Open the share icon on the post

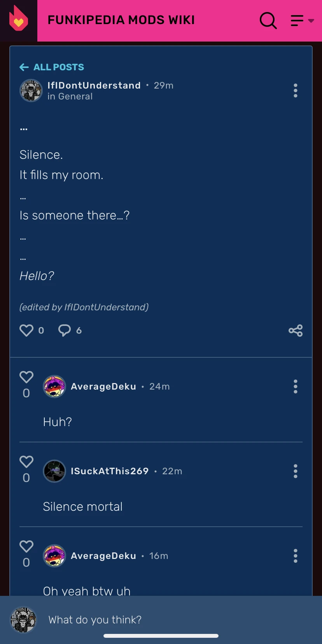pos(296,331)
